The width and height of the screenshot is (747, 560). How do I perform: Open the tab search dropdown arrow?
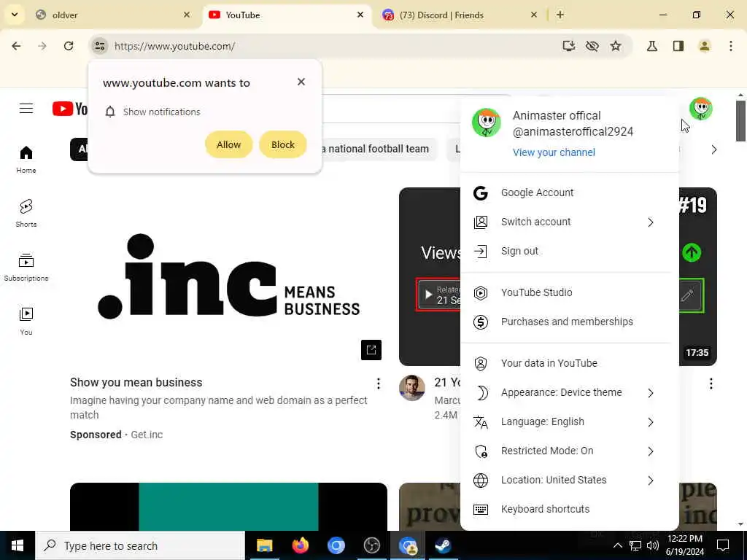[15, 15]
